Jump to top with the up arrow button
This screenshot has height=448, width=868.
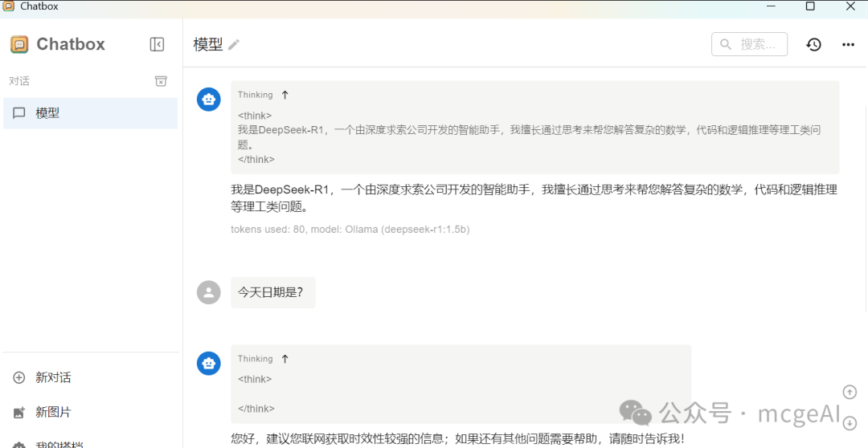point(850,392)
